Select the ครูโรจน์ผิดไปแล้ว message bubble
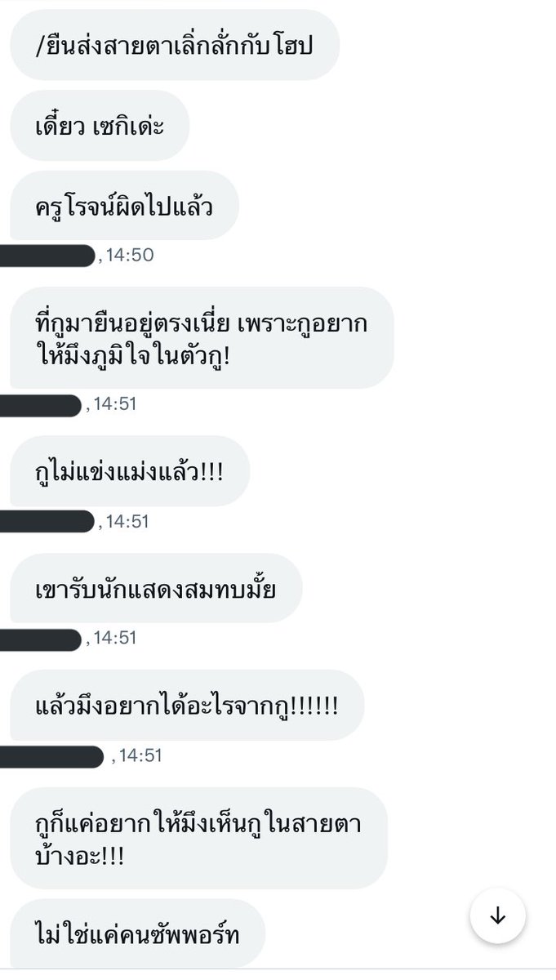 tap(124, 205)
